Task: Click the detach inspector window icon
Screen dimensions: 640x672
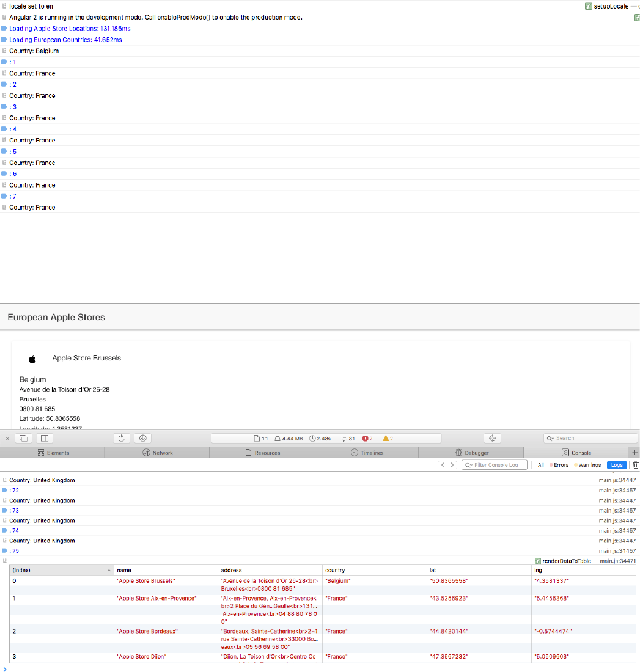Action: tap(24, 438)
